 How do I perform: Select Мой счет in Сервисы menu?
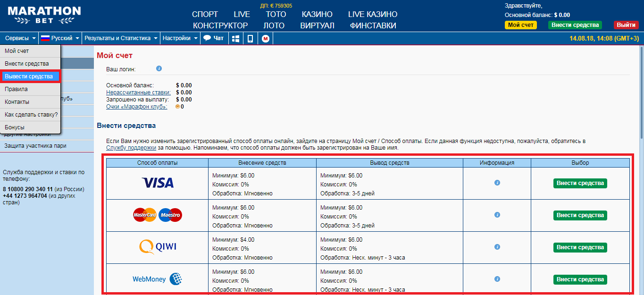(30, 51)
